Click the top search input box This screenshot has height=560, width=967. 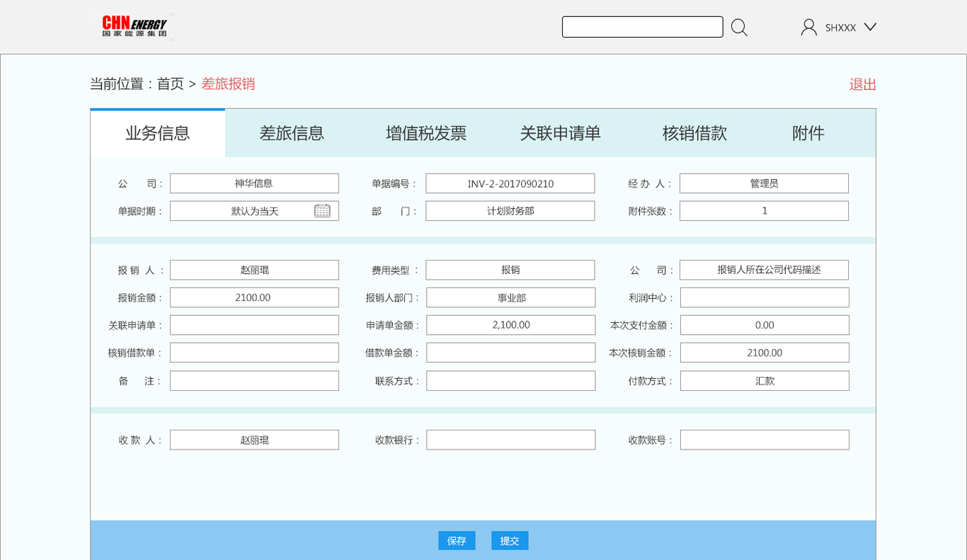click(x=642, y=27)
